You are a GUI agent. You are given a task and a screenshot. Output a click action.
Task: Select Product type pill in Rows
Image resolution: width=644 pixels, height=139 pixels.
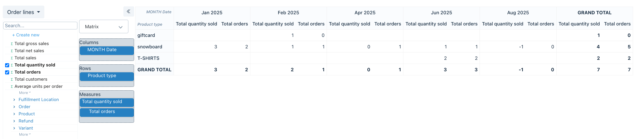(107, 76)
